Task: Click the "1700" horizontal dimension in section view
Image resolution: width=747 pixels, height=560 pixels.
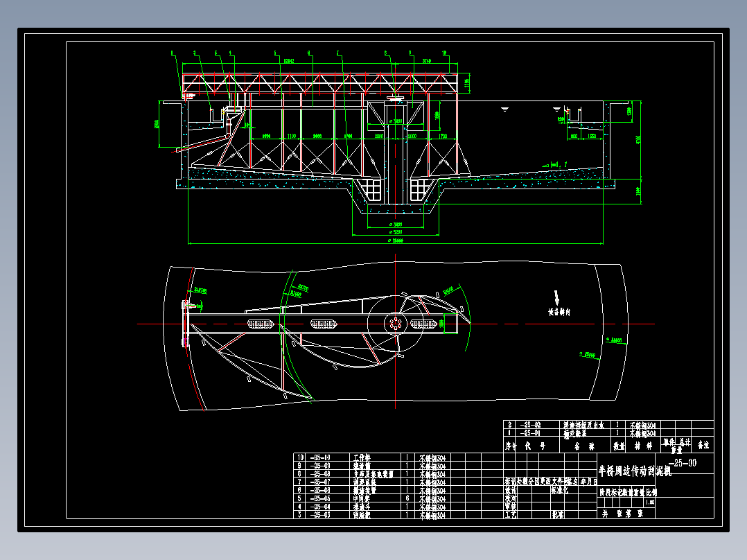Action: point(443,137)
